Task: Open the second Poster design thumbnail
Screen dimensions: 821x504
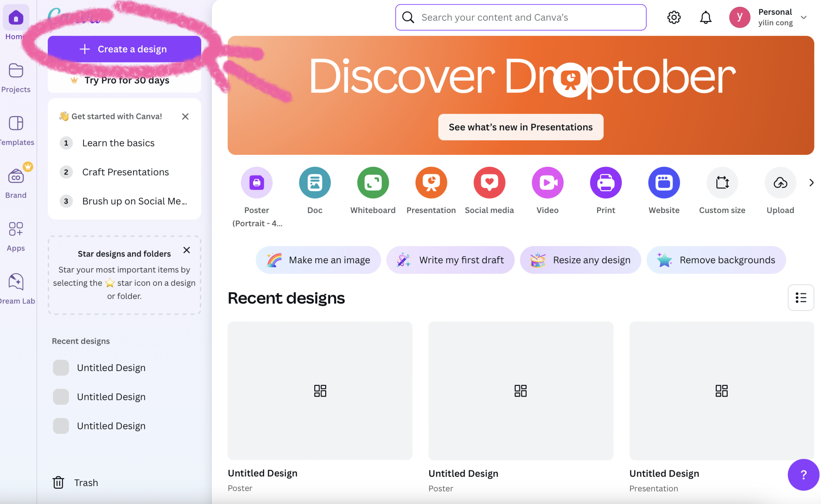Action: 520,391
